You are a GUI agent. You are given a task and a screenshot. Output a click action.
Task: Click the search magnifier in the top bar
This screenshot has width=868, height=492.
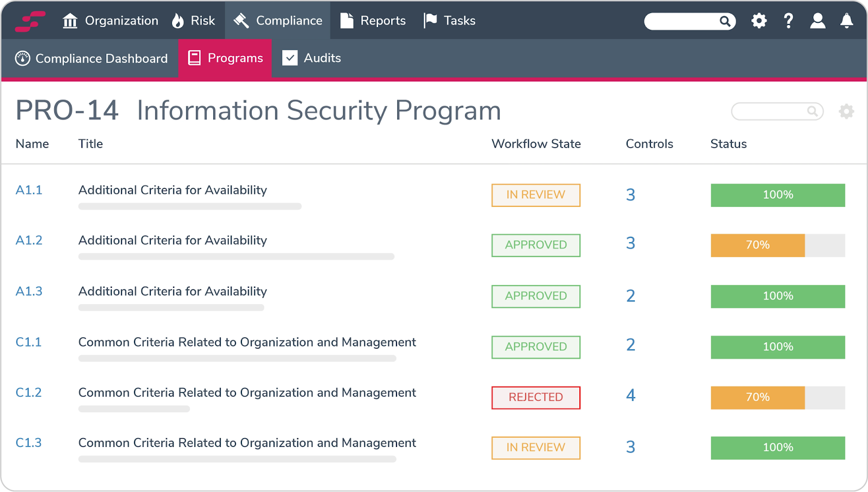(725, 21)
